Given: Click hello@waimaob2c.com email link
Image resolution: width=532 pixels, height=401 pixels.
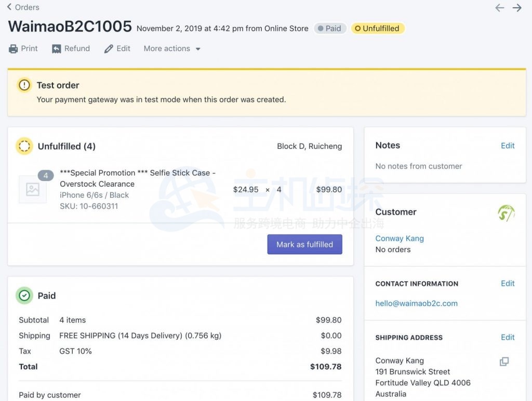Looking at the screenshot, I should point(416,303).
